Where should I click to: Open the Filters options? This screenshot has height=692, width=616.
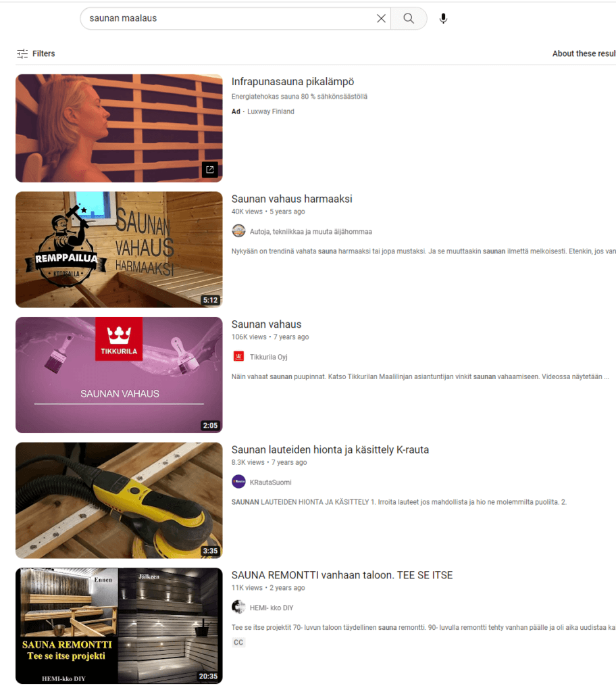pyautogui.click(x=36, y=53)
